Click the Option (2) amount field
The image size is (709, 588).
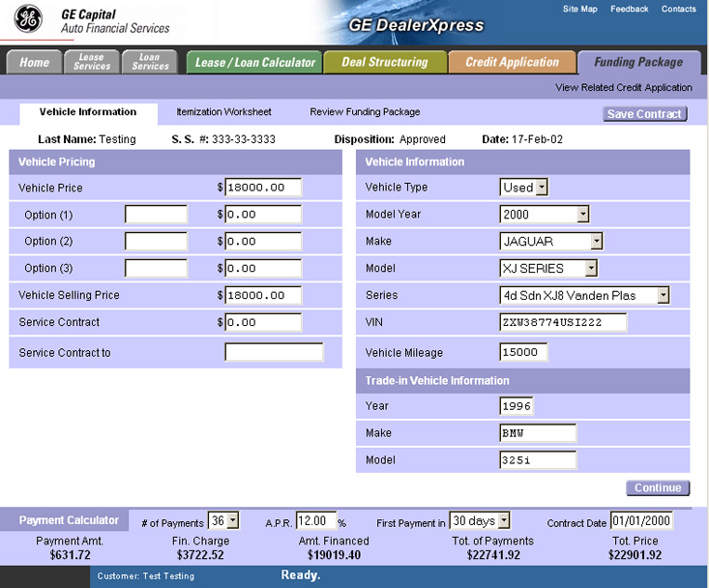pos(263,241)
